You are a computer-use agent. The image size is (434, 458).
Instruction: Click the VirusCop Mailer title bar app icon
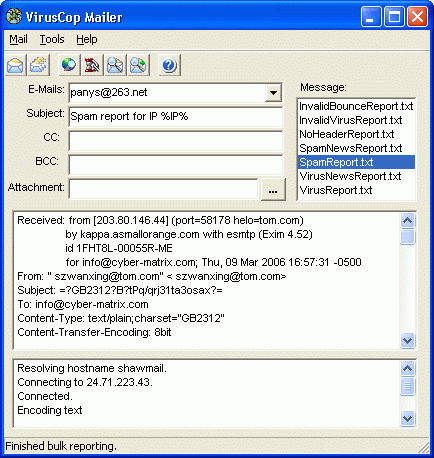point(14,16)
